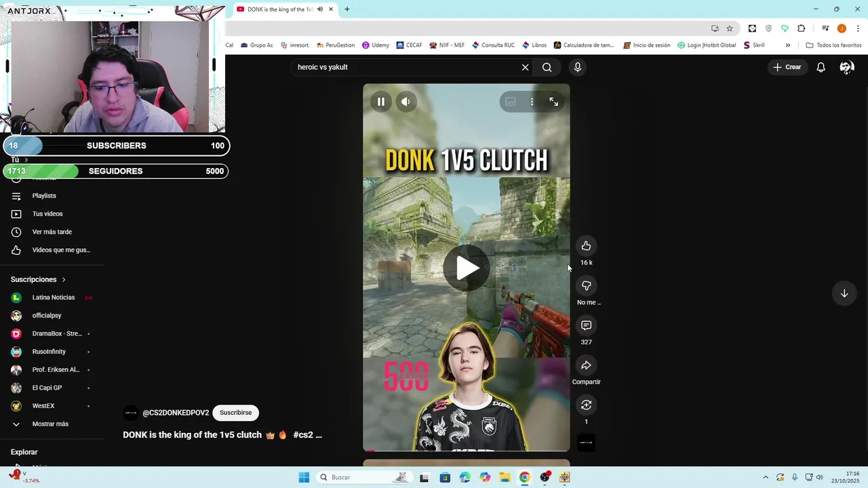The height and width of the screenshot is (488, 868).
Task: Open the sound thumbnail below Remix
Action: (x=586, y=443)
